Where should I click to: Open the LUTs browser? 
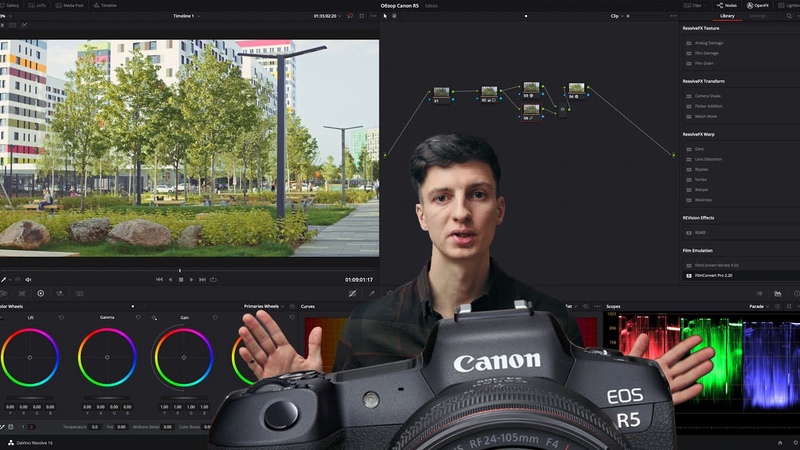click(x=37, y=5)
